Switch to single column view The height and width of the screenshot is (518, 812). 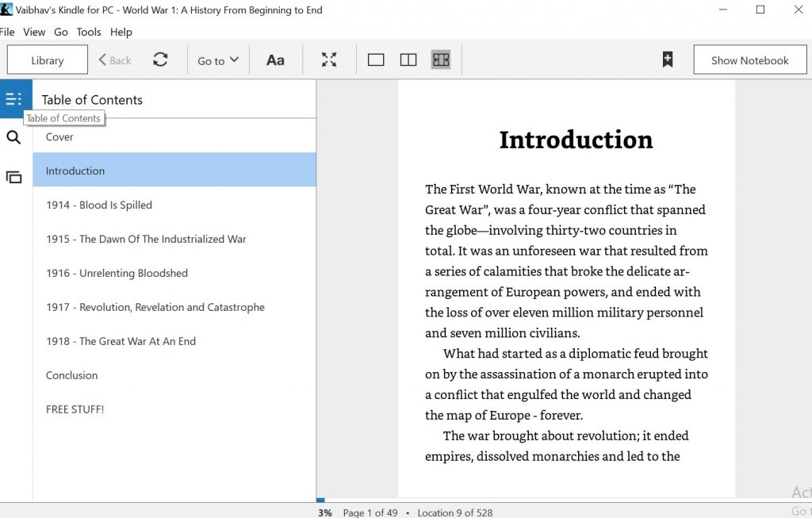[x=376, y=60]
